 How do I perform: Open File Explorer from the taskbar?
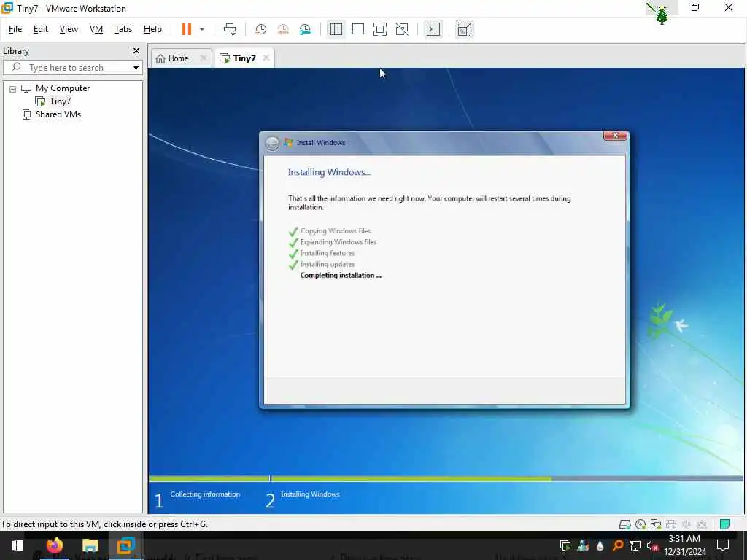pyautogui.click(x=90, y=545)
